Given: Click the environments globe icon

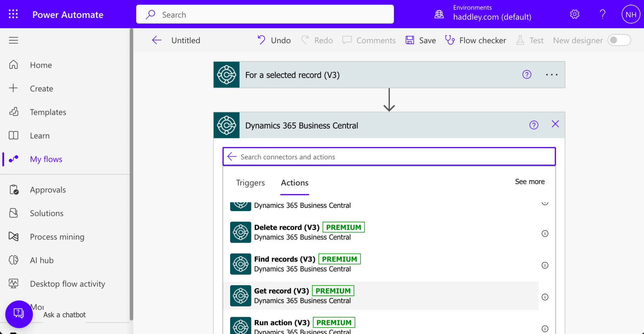Looking at the screenshot, I should (439, 14).
